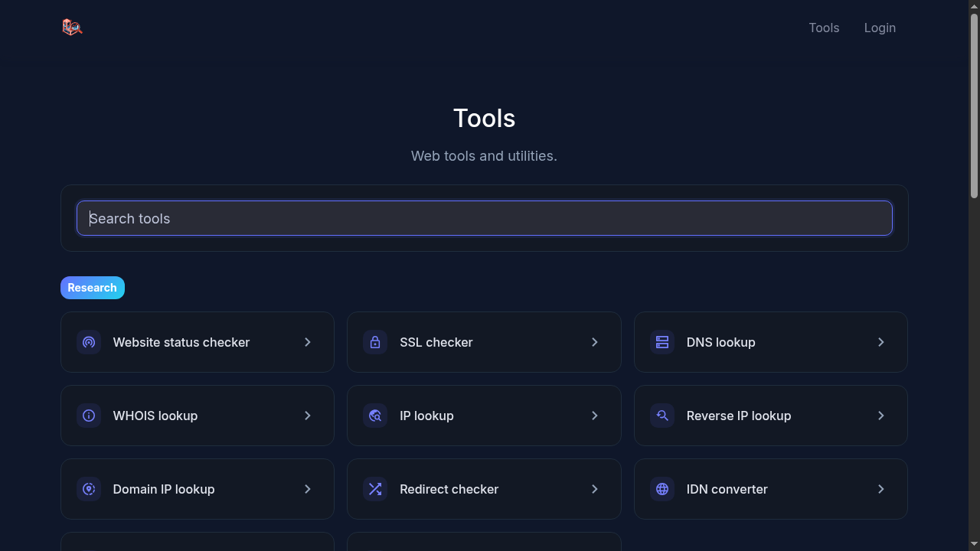
Task: Click the IP lookup icon
Action: pos(375,416)
